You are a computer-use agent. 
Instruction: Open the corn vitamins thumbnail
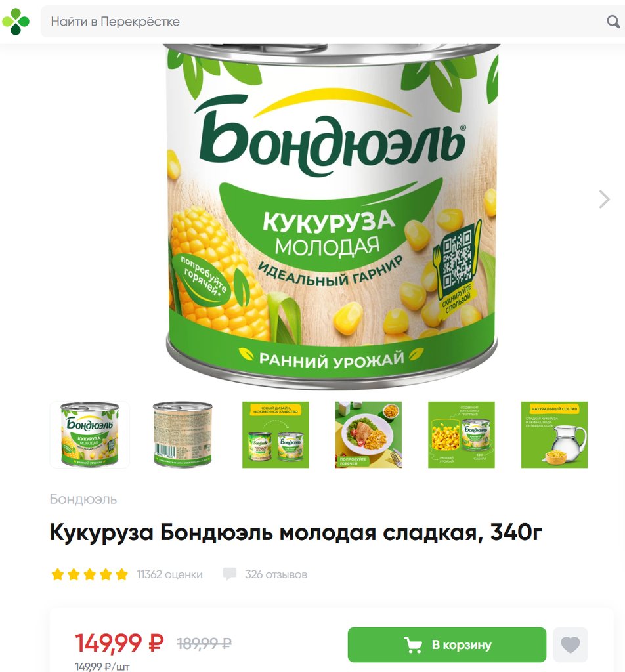pos(462,434)
